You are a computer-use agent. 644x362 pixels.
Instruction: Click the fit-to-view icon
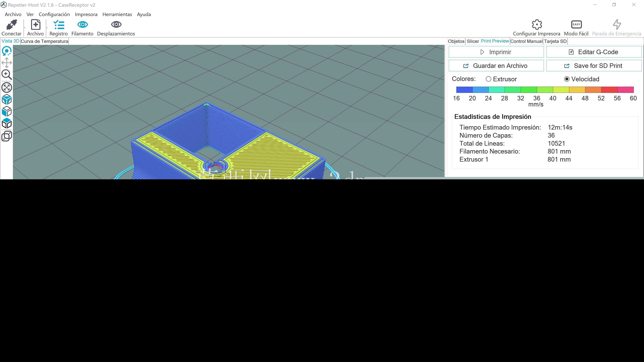pyautogui.click(x=7, y=87)
